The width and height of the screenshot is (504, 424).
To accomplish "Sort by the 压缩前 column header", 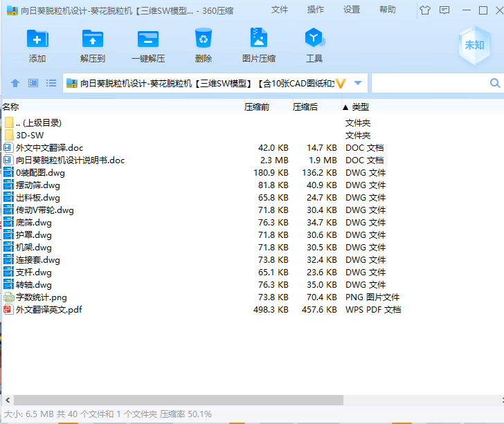I will [256, 107].
